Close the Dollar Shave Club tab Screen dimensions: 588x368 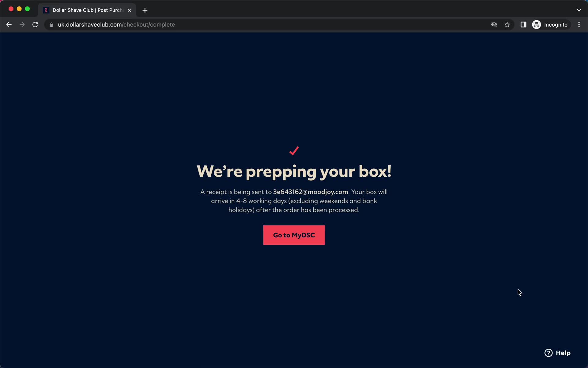(129, 10)
